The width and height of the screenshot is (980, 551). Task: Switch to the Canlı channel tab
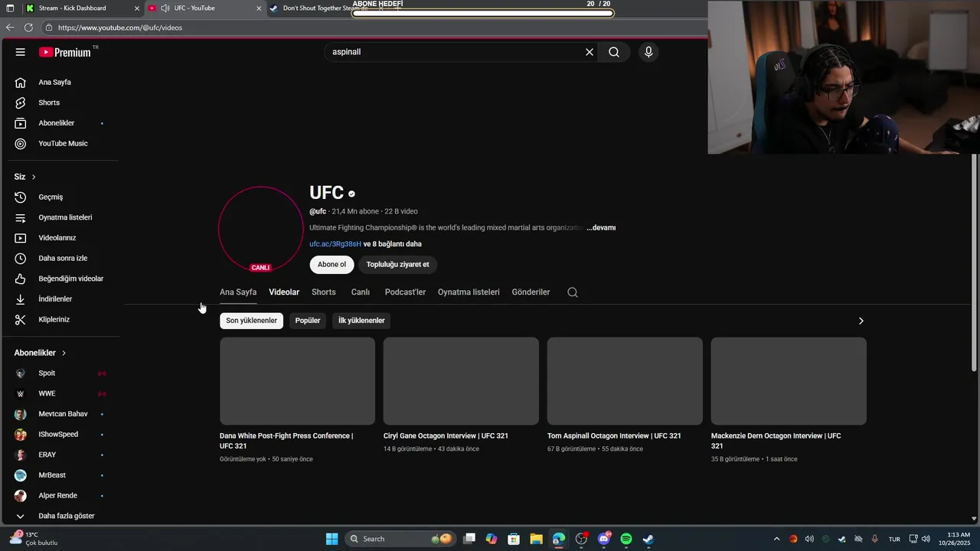pyautogui.click(x=361, y=292)
